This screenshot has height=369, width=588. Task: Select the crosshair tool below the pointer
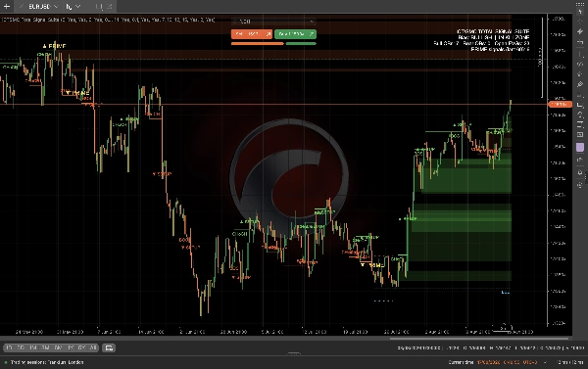coord(580,22)
